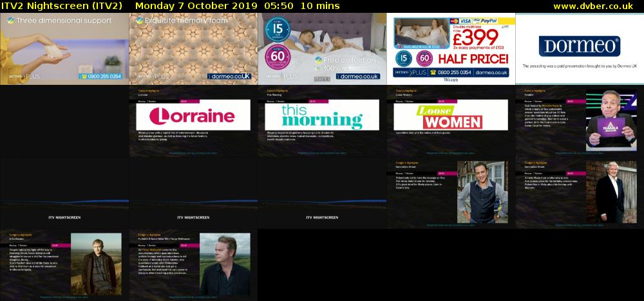
Task: Click the dormeo.co.uk banner in bedroom frame
Action: click(357, 77)
